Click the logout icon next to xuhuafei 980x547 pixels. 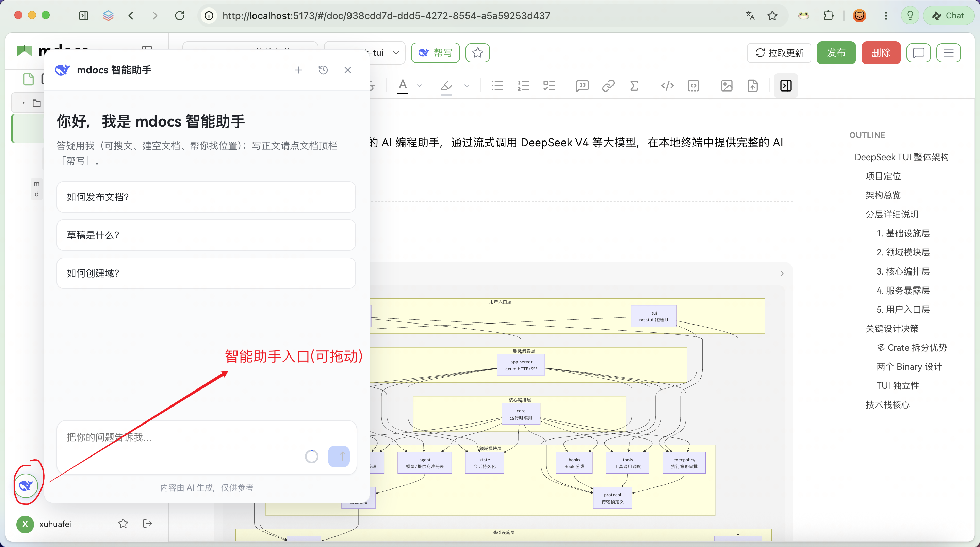(x=148, y=524)
